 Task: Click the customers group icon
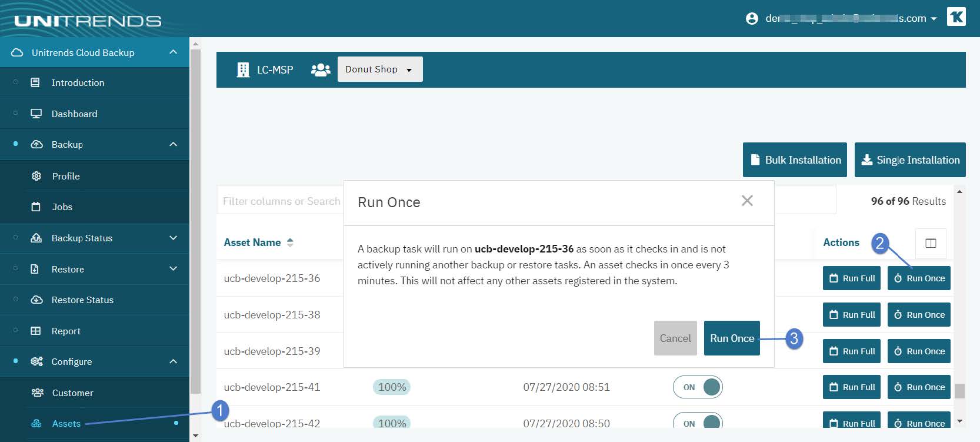tap(321, 69)
